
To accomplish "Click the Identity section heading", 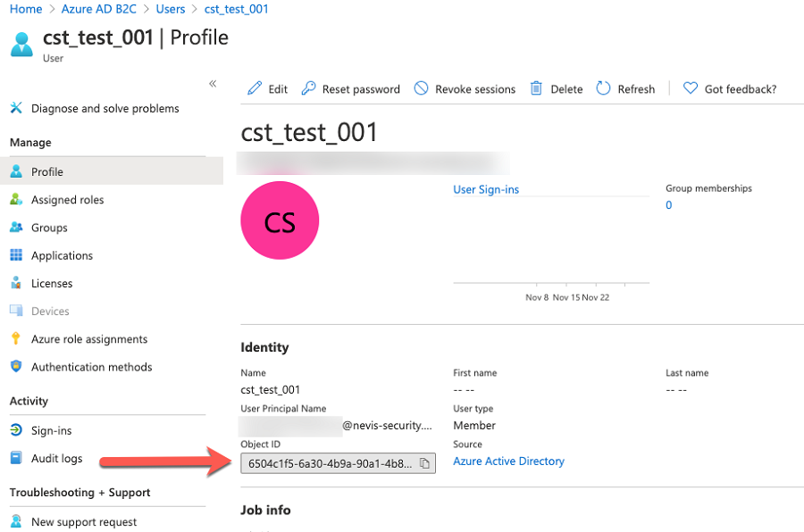I will coord(264,347).
